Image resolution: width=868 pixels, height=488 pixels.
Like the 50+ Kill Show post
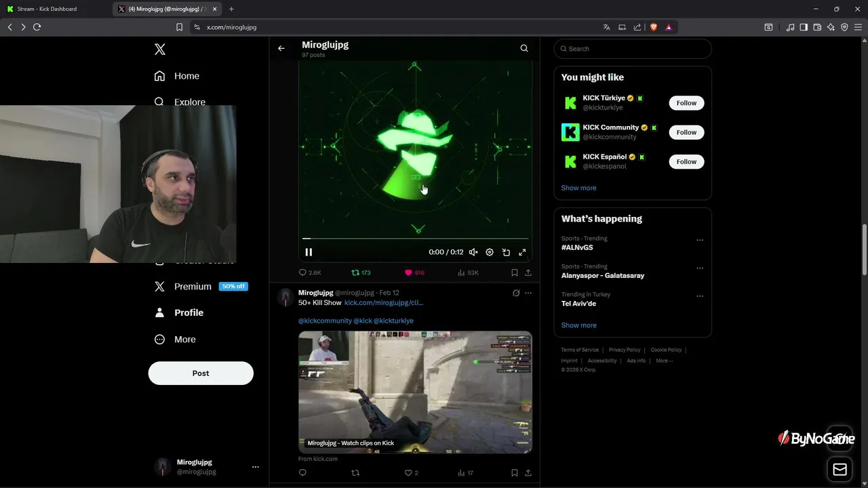pyautogui.click(x=411, y=473)
